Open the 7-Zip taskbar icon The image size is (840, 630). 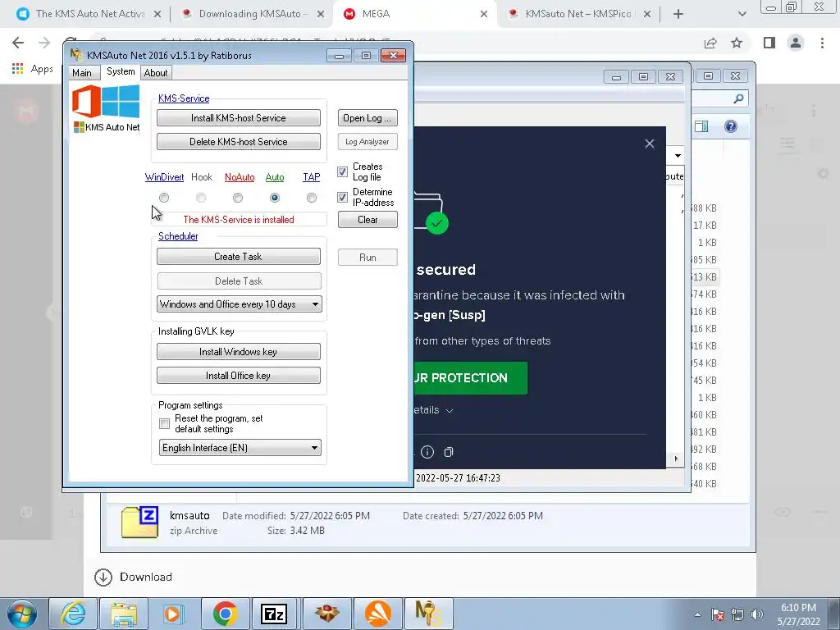(x=275, y=614)
